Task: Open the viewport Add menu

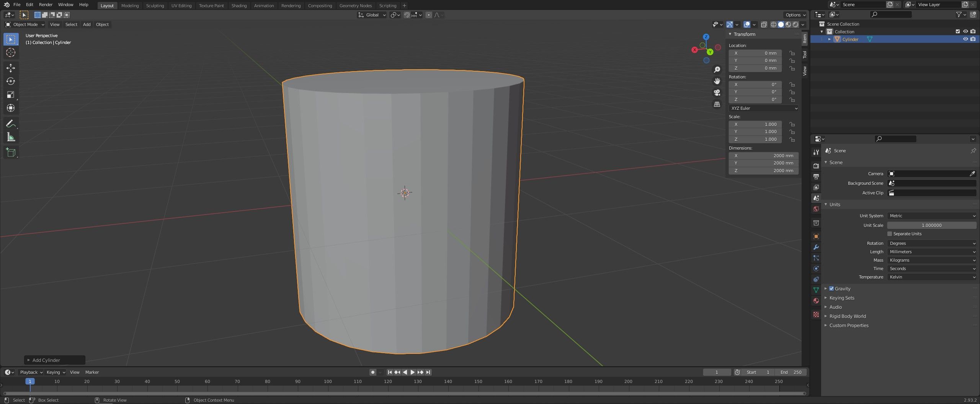Action: (x=87, y=24)
